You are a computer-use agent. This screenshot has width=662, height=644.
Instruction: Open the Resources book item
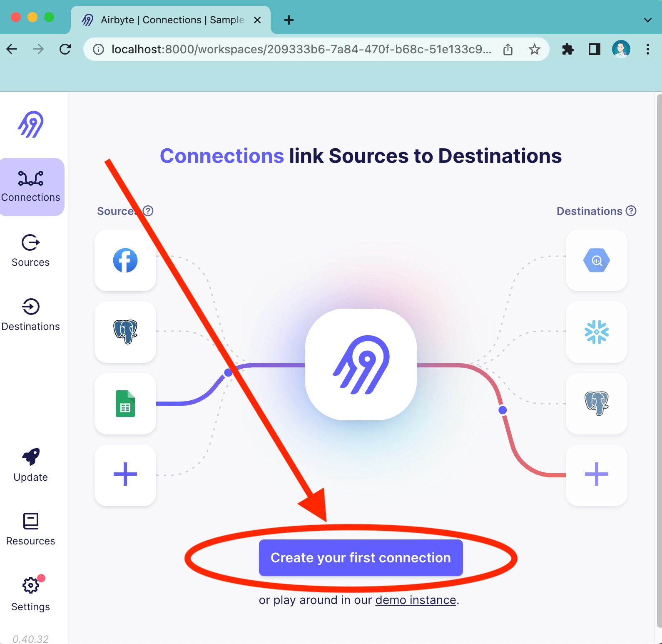click(x=31, y=529)
